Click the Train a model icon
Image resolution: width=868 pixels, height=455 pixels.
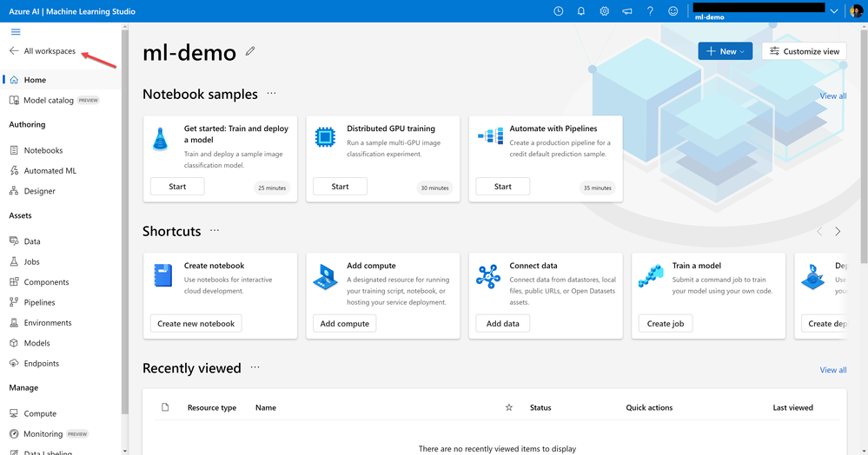point(651,275)
